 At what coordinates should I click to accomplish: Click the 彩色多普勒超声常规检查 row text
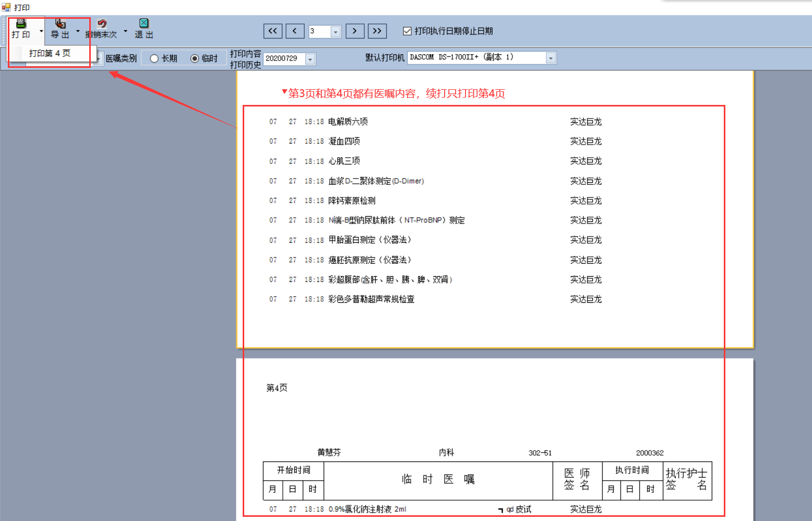pyautogui.click(x=372, y=299)
